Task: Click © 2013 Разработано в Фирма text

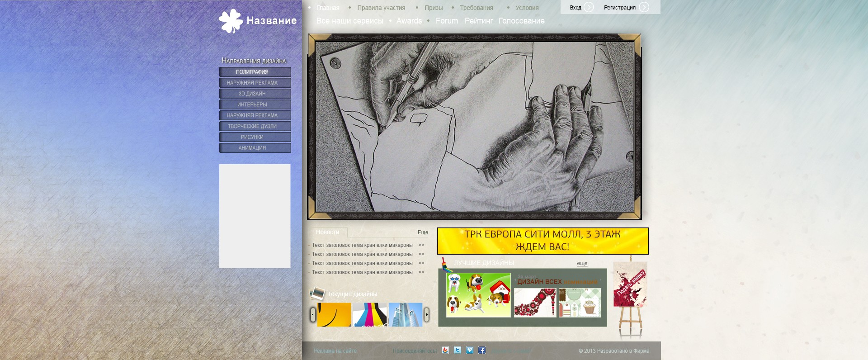Action: pos(614,351)
